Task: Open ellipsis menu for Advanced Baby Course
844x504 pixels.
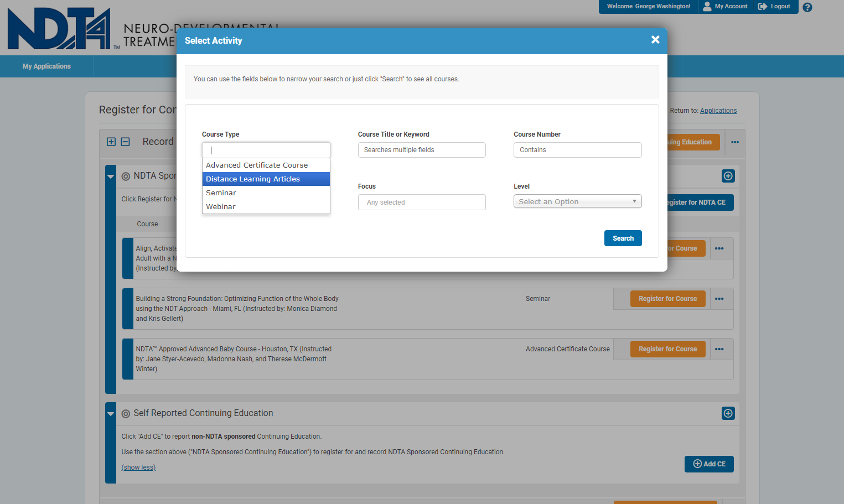Action: pos(719,349)
